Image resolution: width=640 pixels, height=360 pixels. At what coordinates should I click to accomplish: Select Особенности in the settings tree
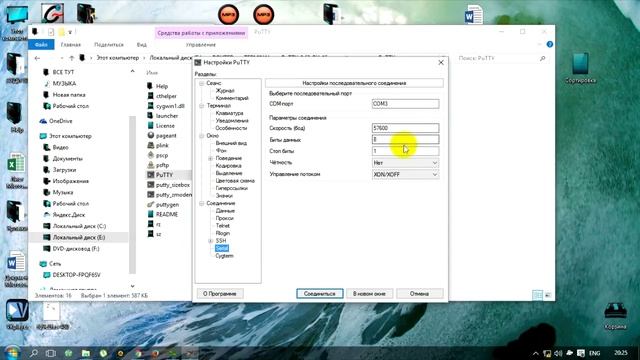point(231,128)
